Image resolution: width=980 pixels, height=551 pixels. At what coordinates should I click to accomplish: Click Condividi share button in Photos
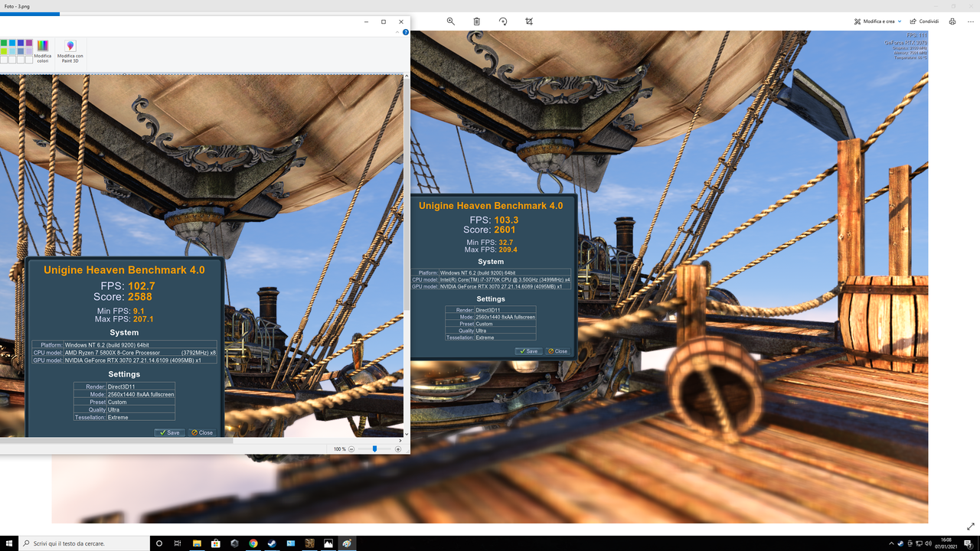click(x=924, y=21)
